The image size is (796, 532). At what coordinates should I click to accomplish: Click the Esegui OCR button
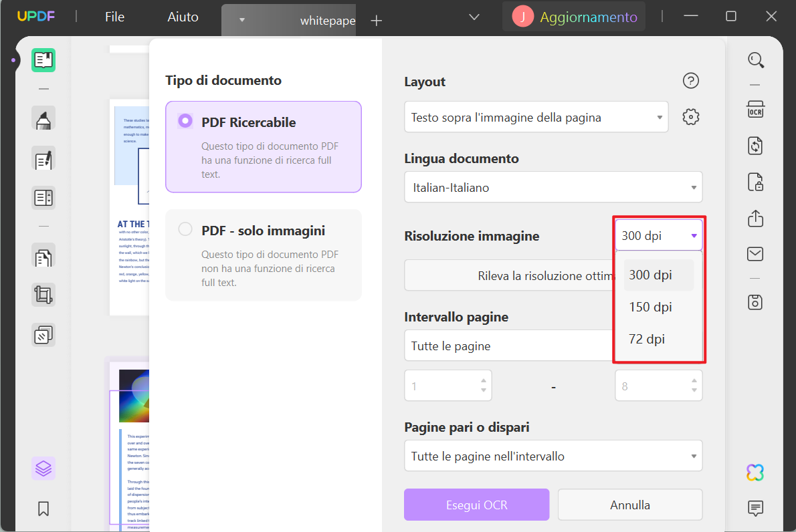(476, 505)
